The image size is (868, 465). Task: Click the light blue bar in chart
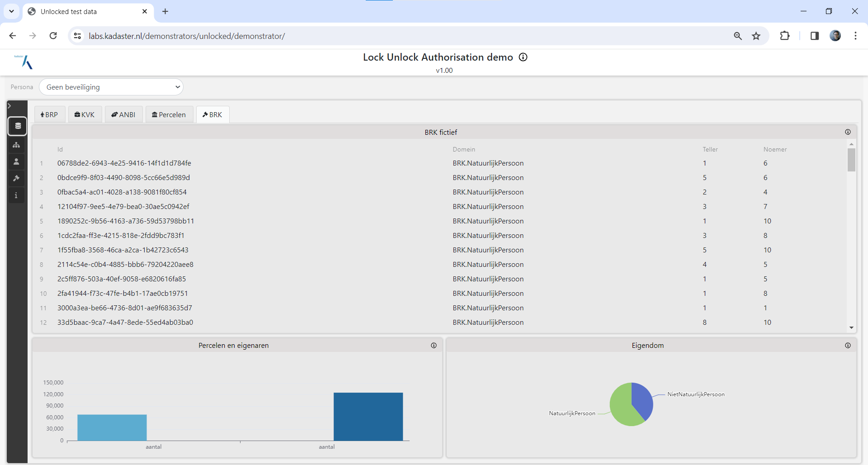pos(112,427)
